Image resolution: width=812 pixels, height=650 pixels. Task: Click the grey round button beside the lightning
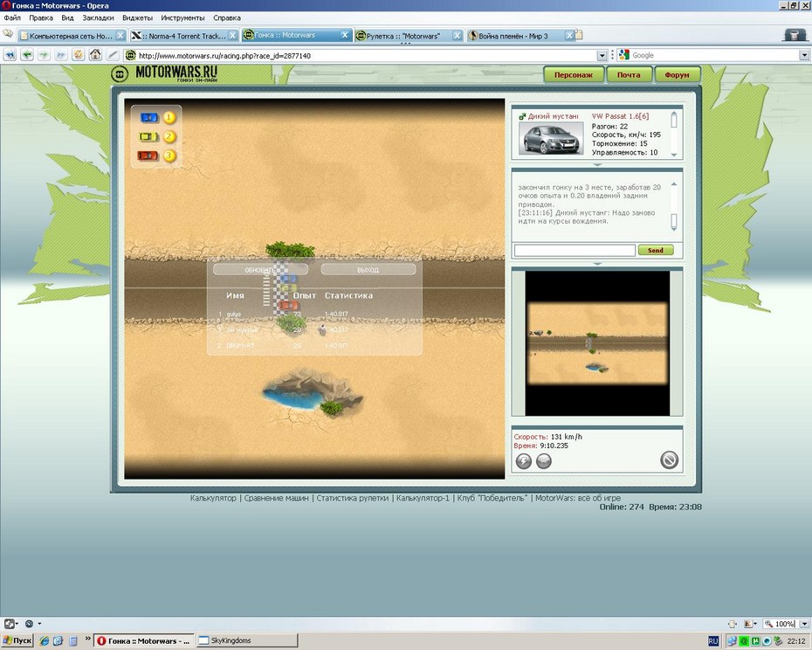(544, 460)
